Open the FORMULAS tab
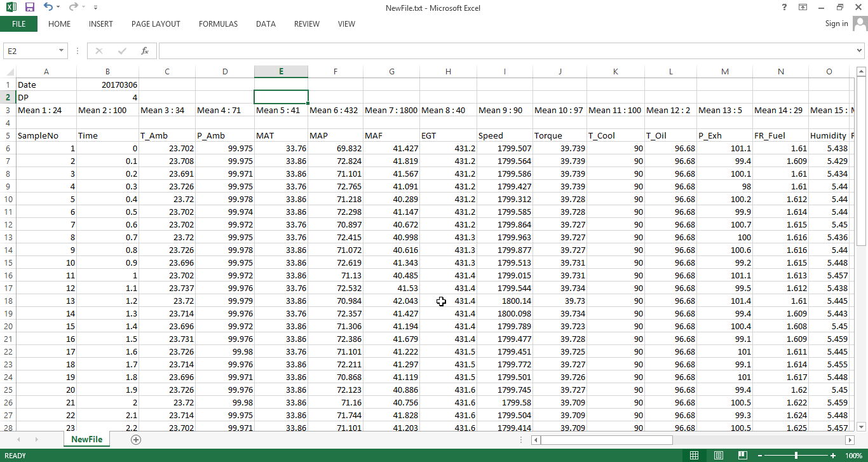This screenshot has width=868, height=462. (218, 24)
